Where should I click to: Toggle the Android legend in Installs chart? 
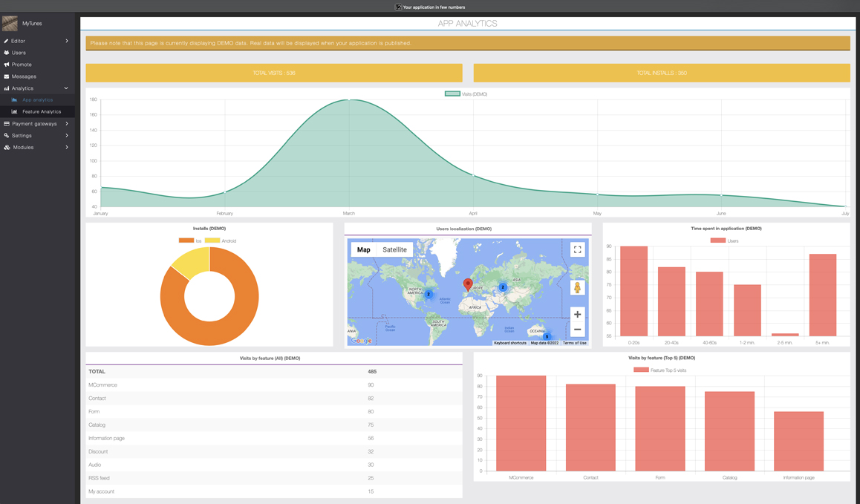(x=212, y=240)
